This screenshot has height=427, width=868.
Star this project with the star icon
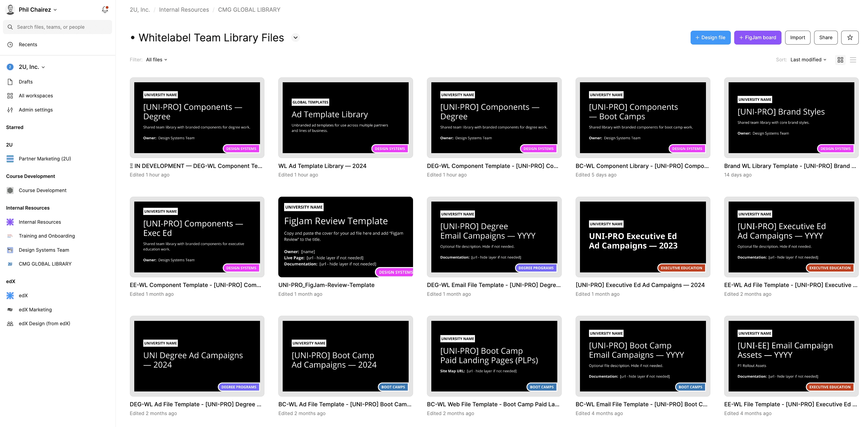click(x=849, y=37)
